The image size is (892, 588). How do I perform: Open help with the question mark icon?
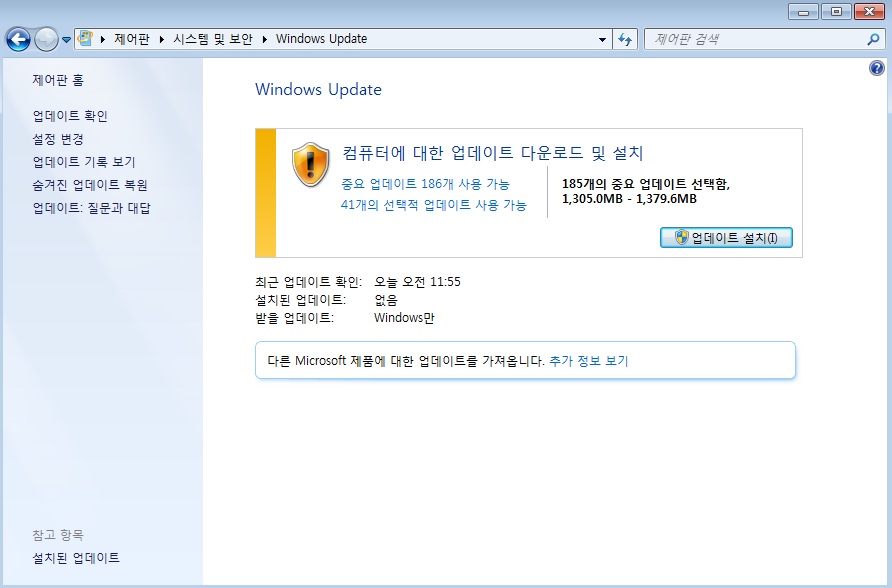tap(877, 68)
